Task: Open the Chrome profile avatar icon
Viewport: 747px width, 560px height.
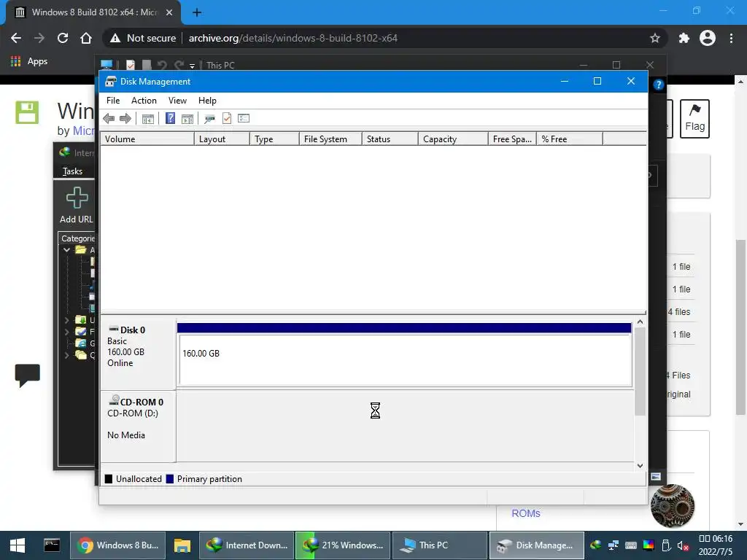Action: click(x=708, y=38)
